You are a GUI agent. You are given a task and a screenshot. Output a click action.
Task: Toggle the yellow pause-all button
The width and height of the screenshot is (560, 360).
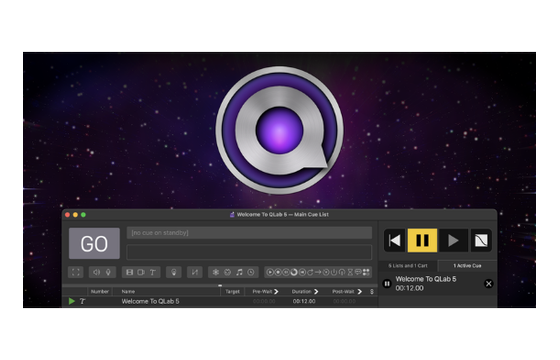click(422, 240)
